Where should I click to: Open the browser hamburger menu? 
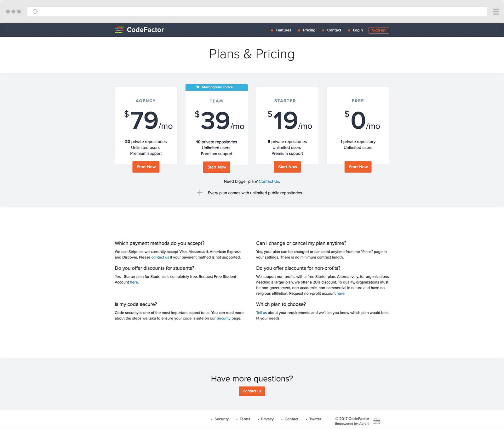[x=496, y=12]
